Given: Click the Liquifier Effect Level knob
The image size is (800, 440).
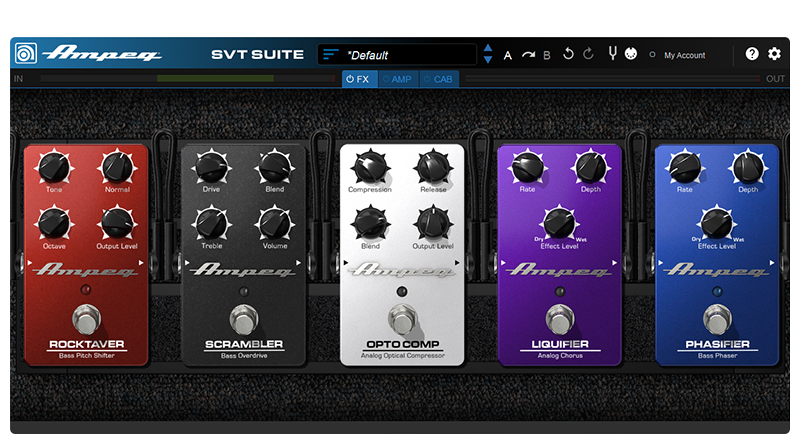Looking at the screenshot, I should point(559,224).
